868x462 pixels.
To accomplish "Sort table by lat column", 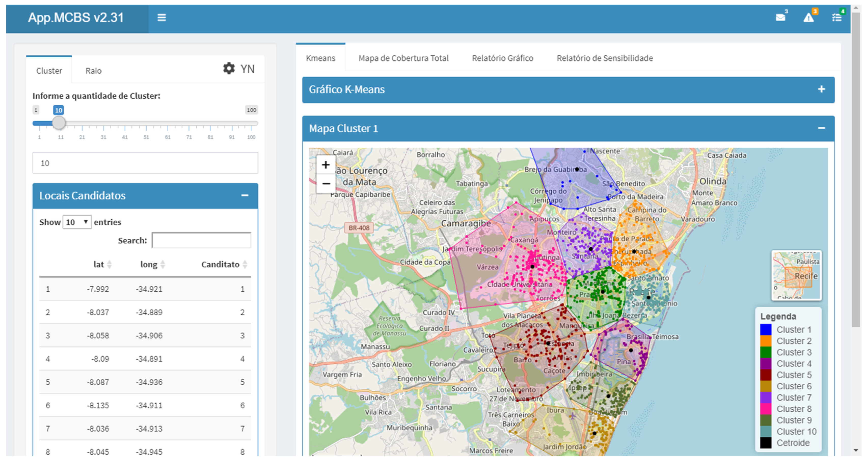I will [102, 264].
